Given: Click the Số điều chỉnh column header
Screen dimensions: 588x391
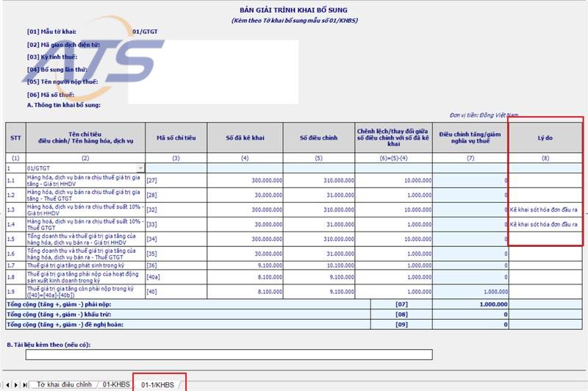Looking at the screenshot, I should pyautogui.click(x=319, y=137).
